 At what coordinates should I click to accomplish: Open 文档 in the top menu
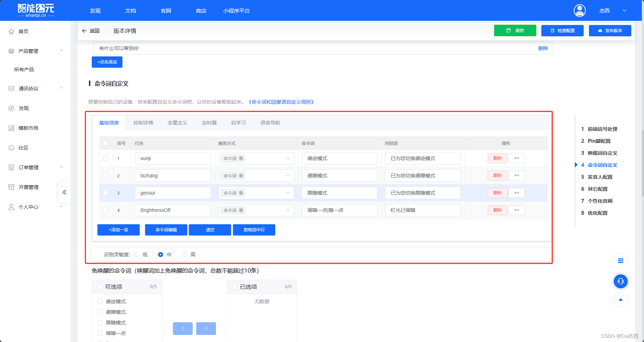(131, 11)
